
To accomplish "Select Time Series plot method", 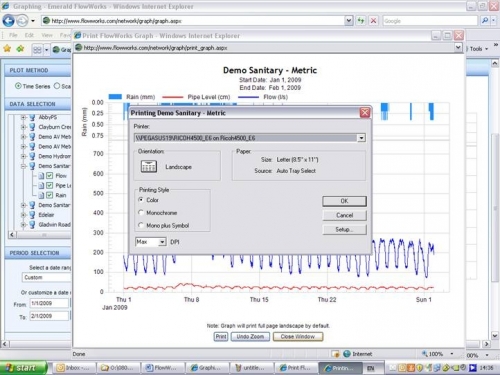I will point(18,86).
